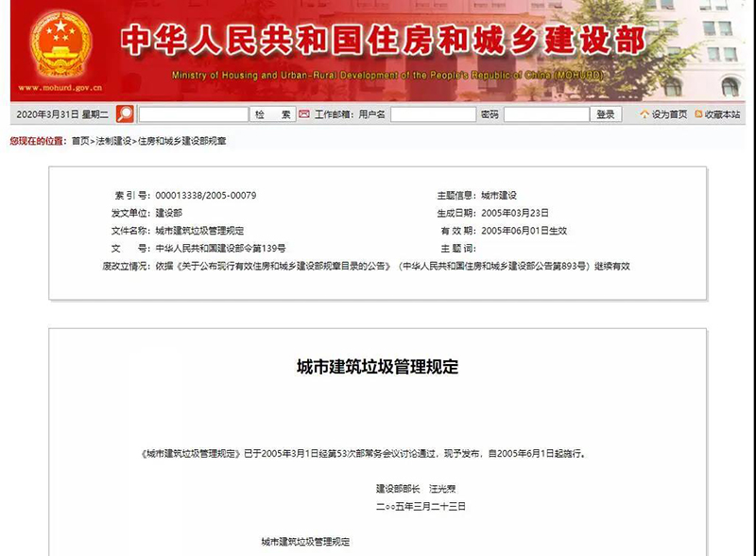
Task: Focus the 用户名 username field
Action: tap(433, 114)
